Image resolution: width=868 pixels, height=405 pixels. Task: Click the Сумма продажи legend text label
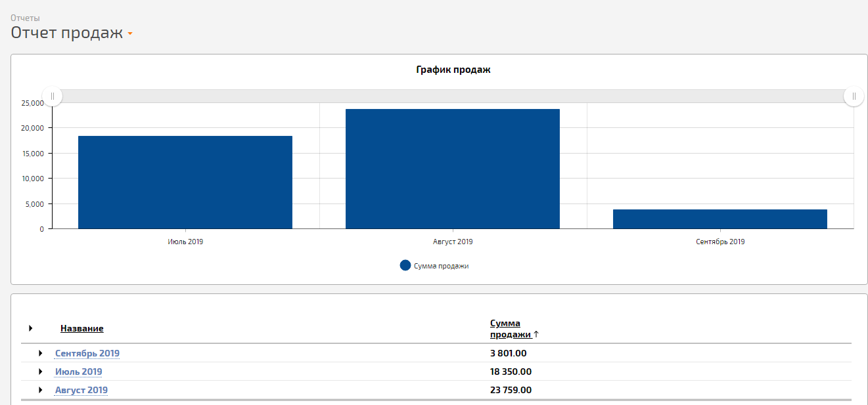pyautogui.click(x=441, y=266)
